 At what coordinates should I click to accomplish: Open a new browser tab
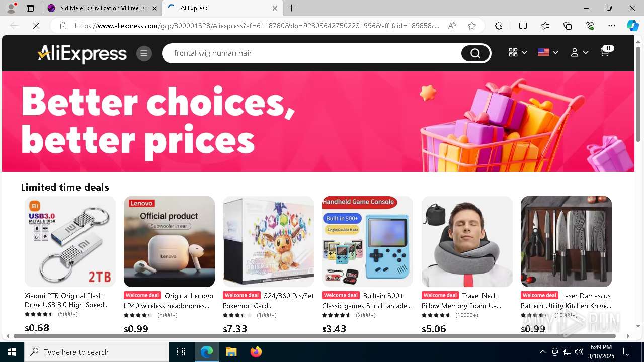(x=291, y=8)
